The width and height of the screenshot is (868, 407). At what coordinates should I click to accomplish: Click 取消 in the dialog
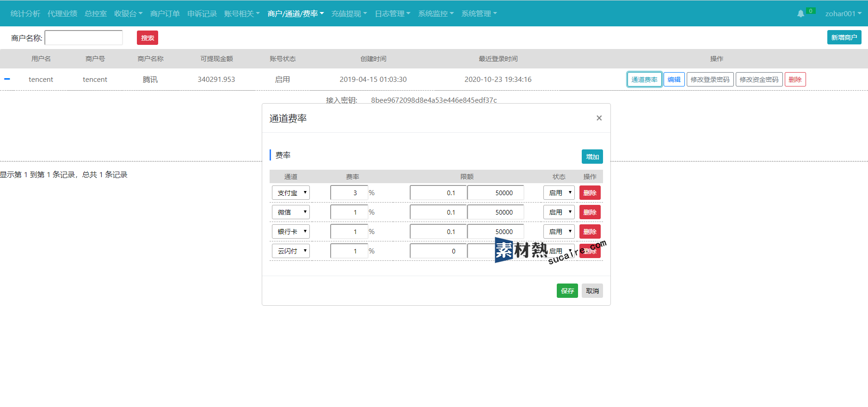coord(592,291)
